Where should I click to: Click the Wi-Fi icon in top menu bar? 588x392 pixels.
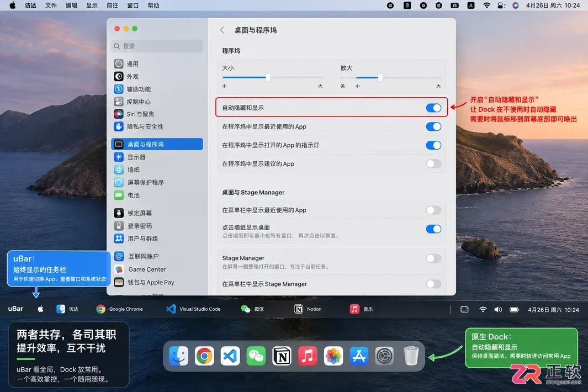(487, 6)
